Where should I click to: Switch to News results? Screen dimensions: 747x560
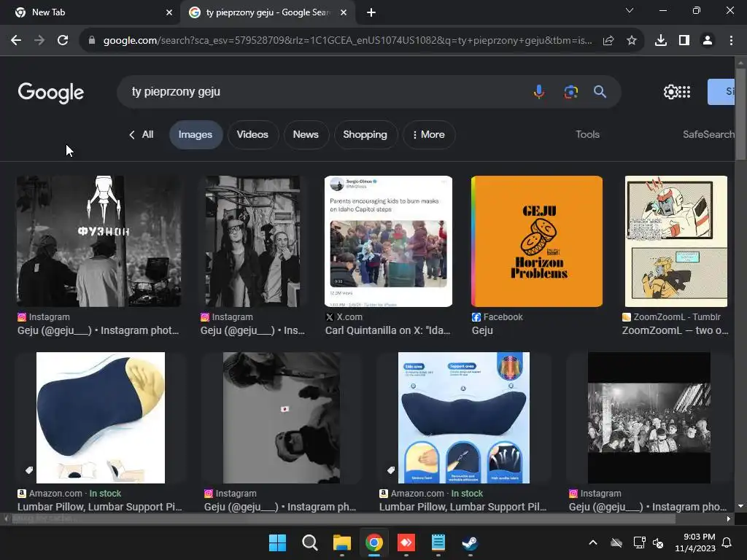tap(306, 135)
